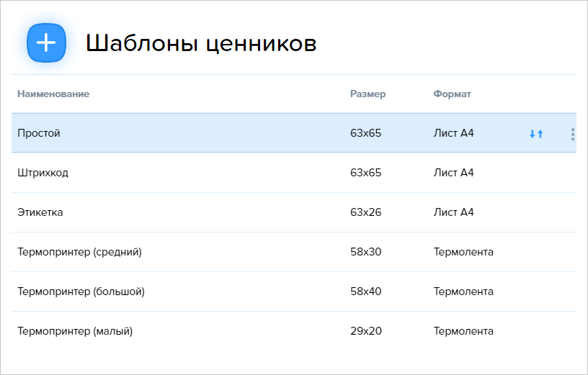
Task: Click the blue plus add template button
Action: point(47,42)
